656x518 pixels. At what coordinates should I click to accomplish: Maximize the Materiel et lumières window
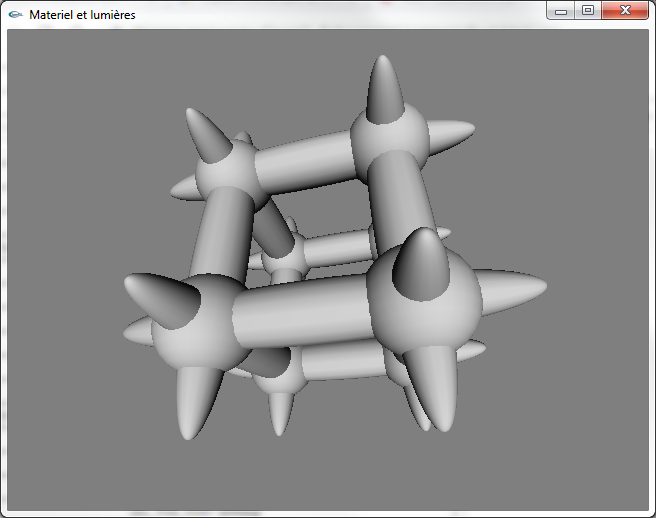[x=588, y=11]
